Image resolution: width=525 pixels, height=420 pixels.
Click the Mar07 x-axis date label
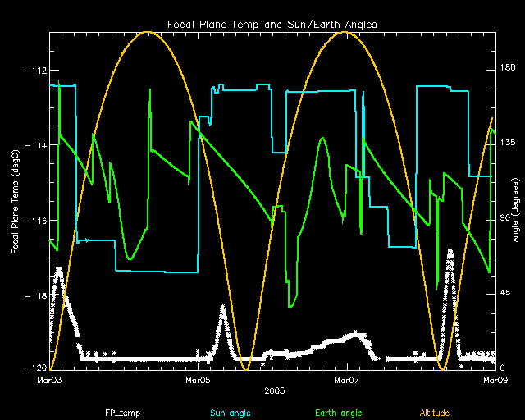click(x=347, y=381)
